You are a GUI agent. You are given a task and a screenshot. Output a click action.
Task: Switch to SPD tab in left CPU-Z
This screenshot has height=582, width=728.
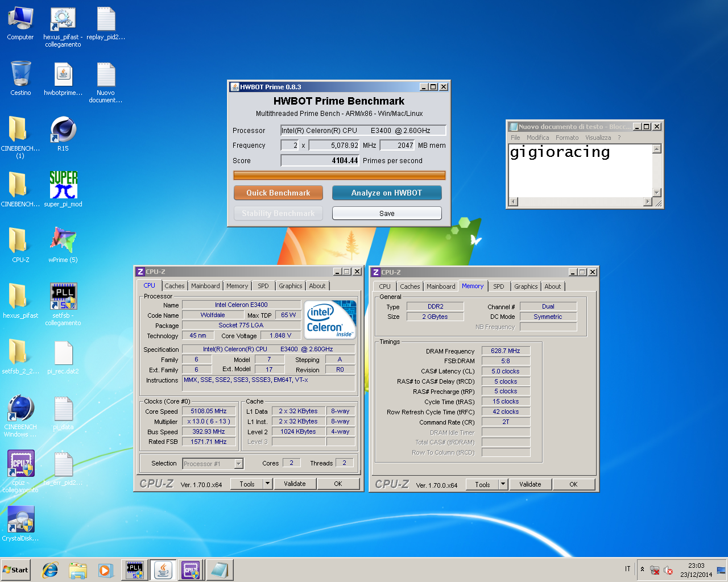(263, 286)
